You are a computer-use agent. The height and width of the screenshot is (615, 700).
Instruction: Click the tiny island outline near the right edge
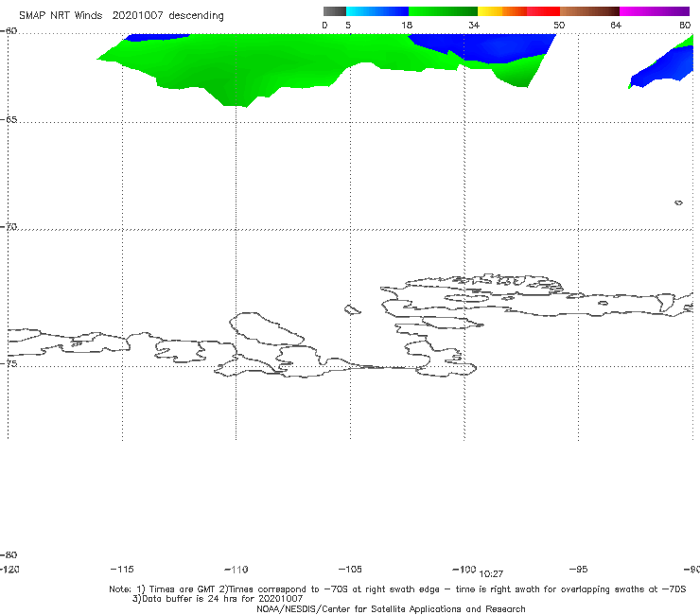(x=678, y=202)
